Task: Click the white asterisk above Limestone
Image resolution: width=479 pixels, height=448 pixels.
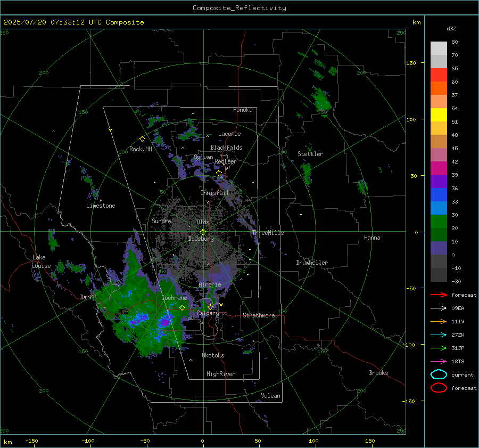Action: click(x=101, y=201)
